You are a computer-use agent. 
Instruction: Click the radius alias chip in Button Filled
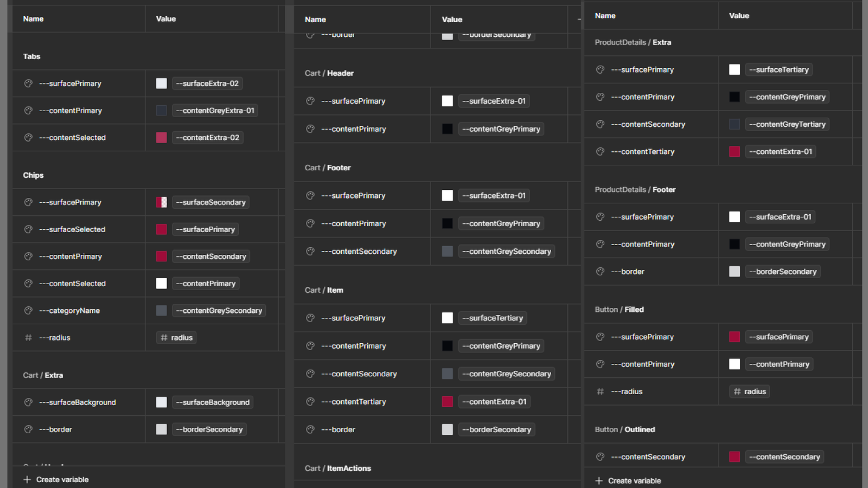point(749,391)
